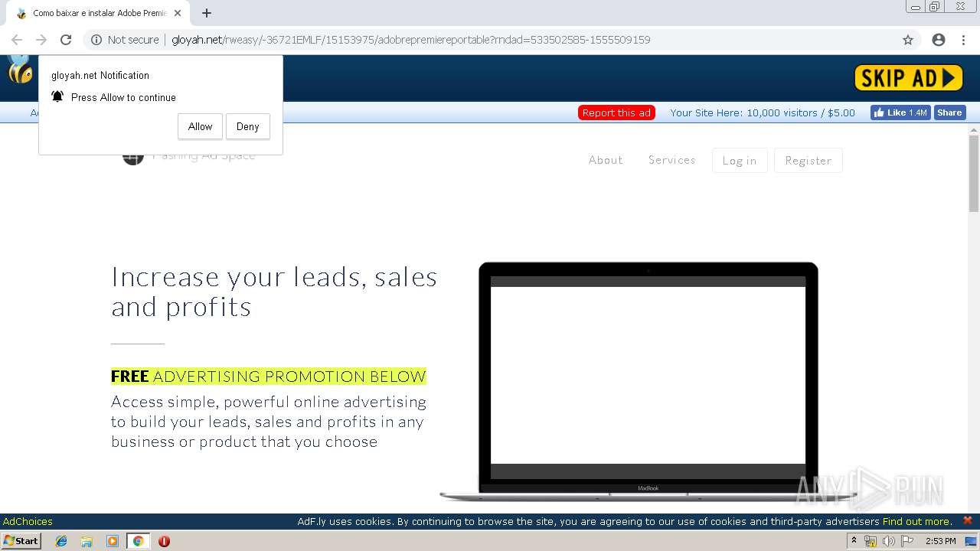Open the Chrome three-dot menu
Screen dimensions: 980x551
pyautogui.click(x=963, y=40)
